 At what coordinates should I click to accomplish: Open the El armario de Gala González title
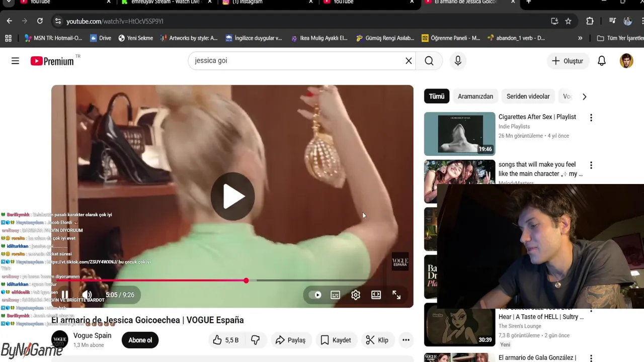(537, 358)
